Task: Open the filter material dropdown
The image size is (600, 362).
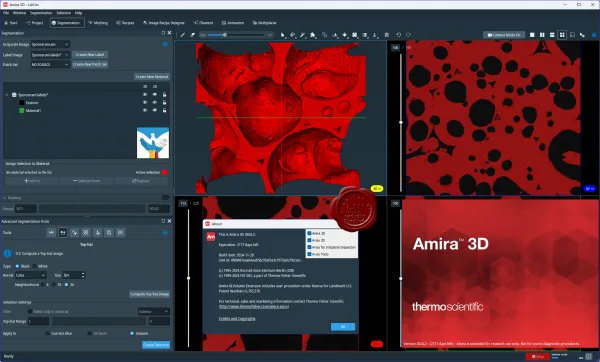Action: coord(153,311)
